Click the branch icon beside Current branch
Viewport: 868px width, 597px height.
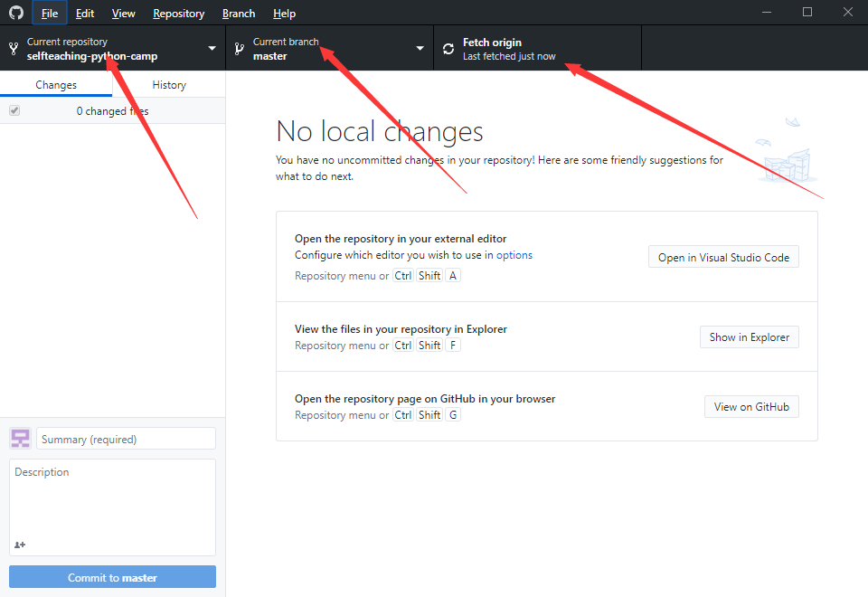pos(239,49)
